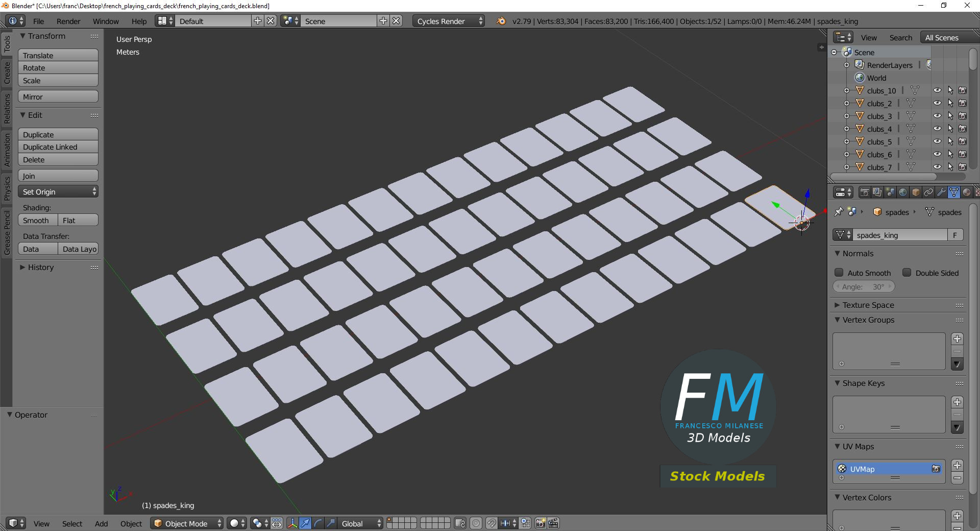Open the Modifiers properties tab (wrench icon)
Viewport: 980px width, 531px height.
pyautogui.click(x=941, y=192)
